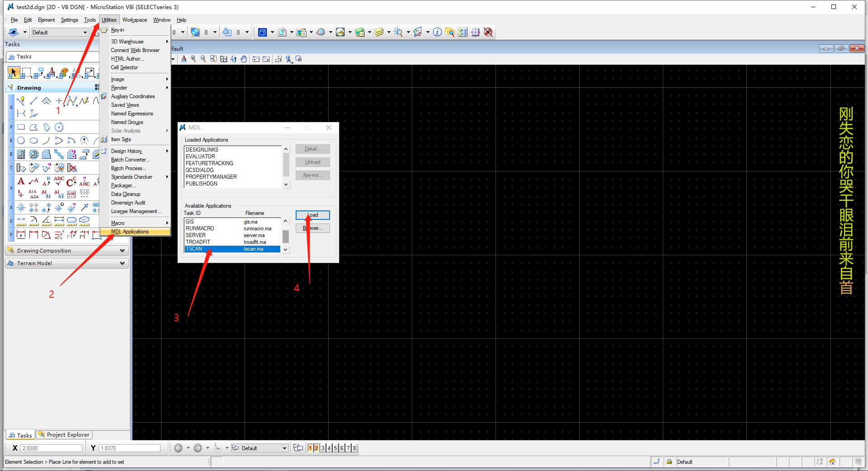Select the Element Selection arrow tool
Image resolution: width=868 pixels, height=471 pixels.
[x=13, y=72]
